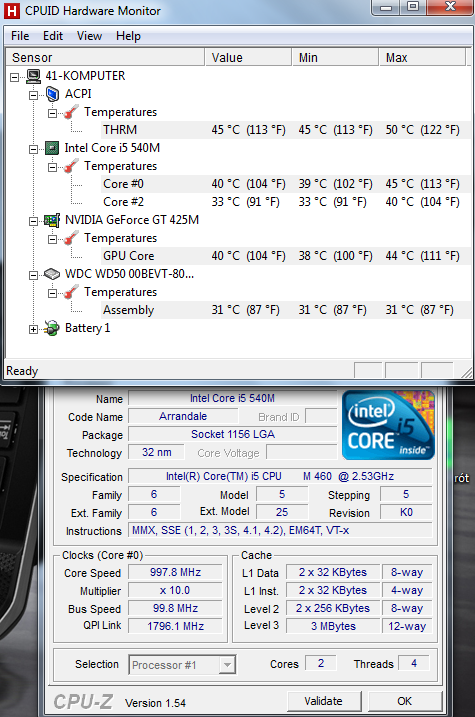Collapse the 41-KOMPUTER root node

(15, 77)
